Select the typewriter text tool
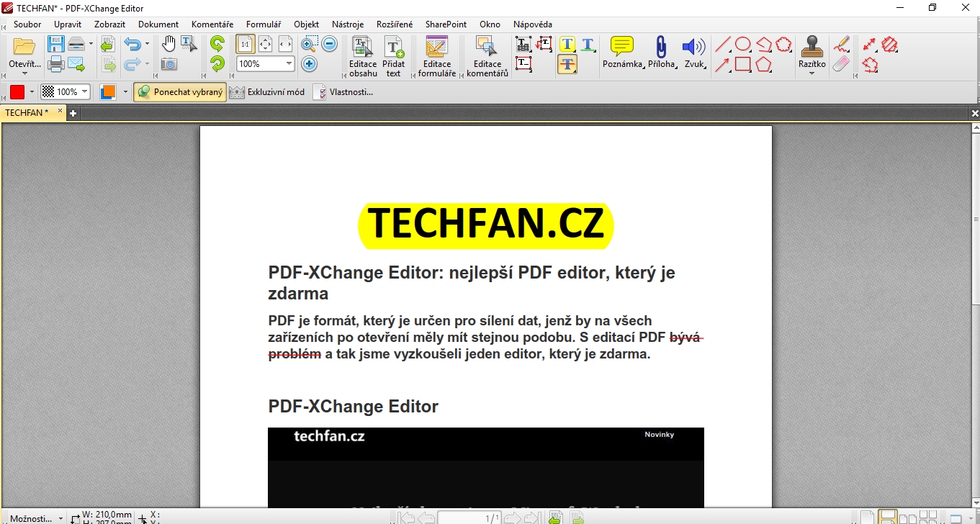 pos(523,44)
